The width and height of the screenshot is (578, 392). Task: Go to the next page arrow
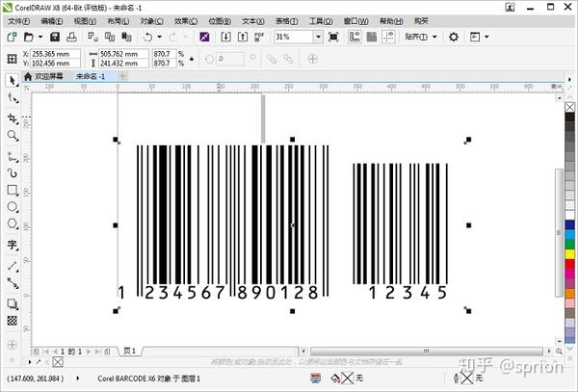(89, 352)
